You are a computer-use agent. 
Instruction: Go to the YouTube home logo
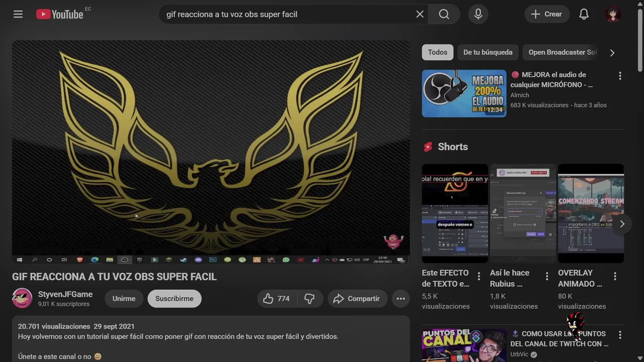pyautogui.click(x=59, y=14)
